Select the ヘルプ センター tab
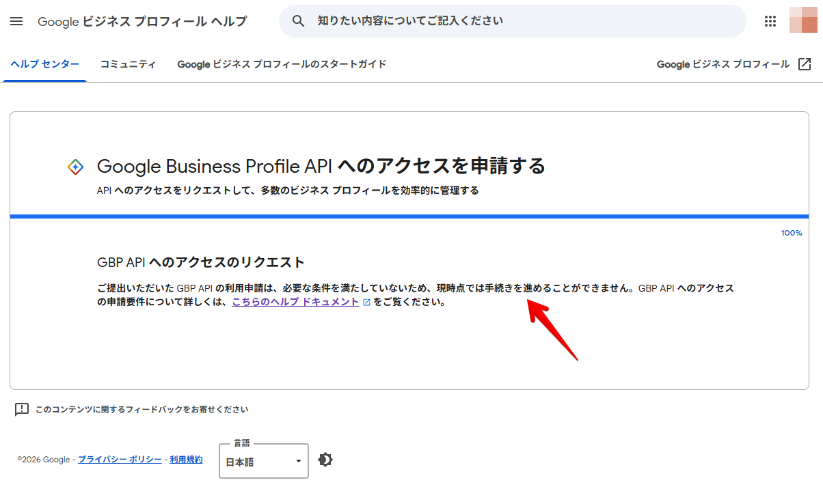The height and width of the screenshot is (504, 823). (x=45, y=64)
